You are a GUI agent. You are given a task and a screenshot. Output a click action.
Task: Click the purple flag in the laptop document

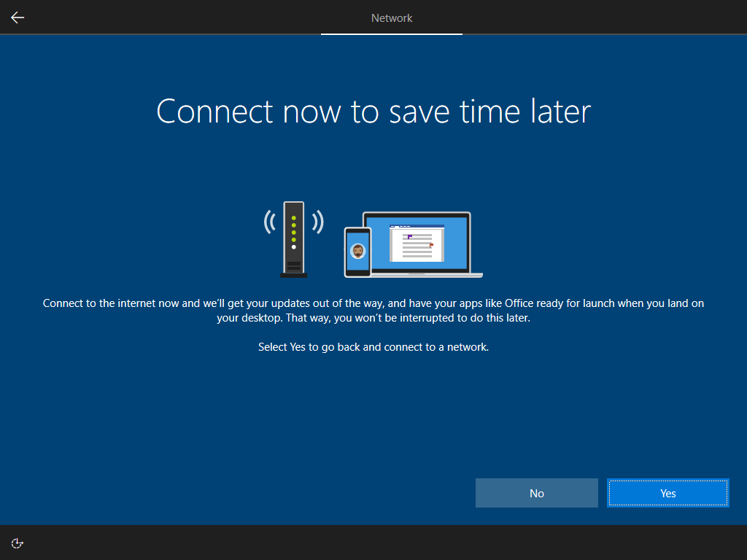click(x=410, y=236)
